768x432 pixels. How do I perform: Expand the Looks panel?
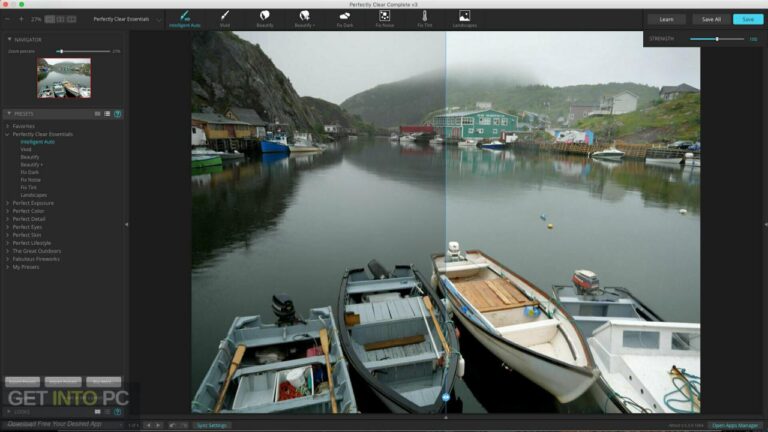click(9, 412)
